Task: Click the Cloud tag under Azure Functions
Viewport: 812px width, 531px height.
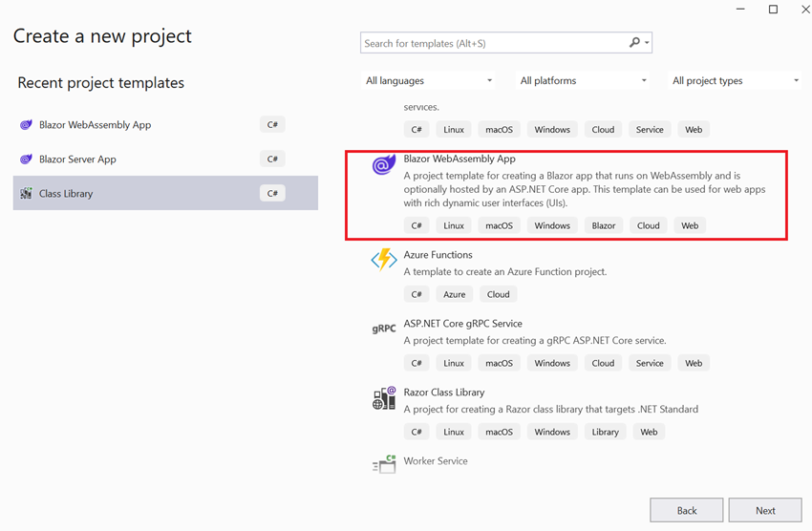Action: click(498, 294)
